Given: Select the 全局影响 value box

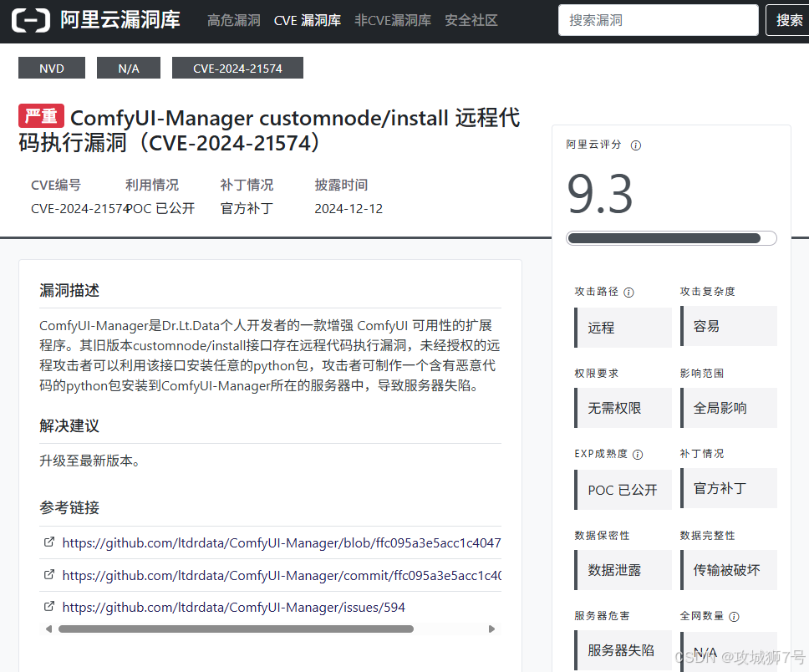Looking at the screenshot, I should pyautogui.click(x=729, y=408).
